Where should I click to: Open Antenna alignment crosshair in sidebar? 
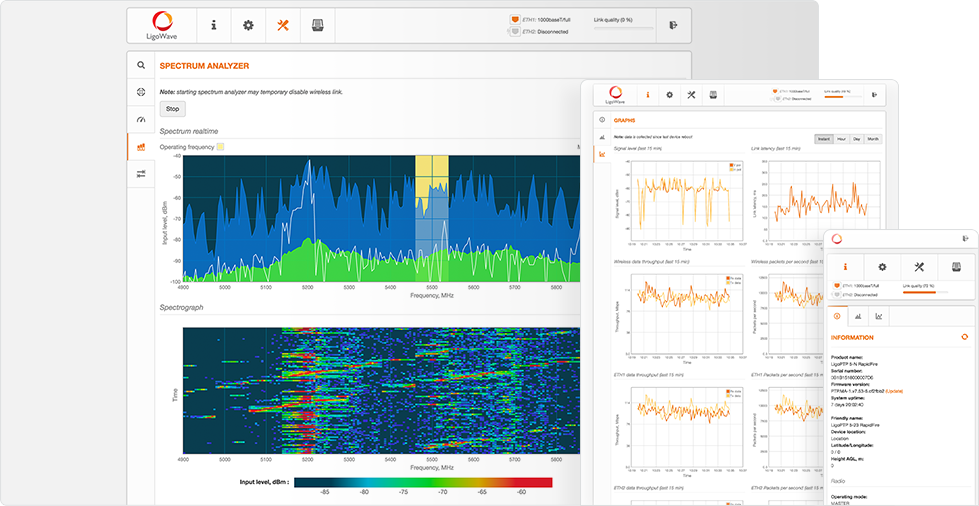141,92
